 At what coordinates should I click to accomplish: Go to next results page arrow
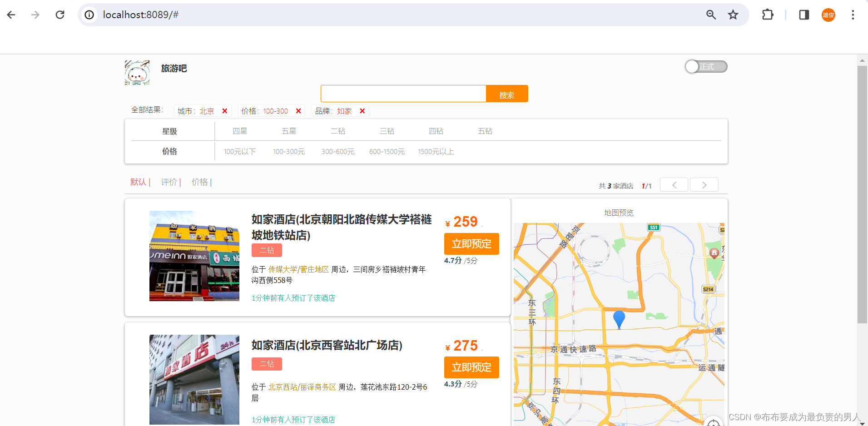[x=704, y=185]
